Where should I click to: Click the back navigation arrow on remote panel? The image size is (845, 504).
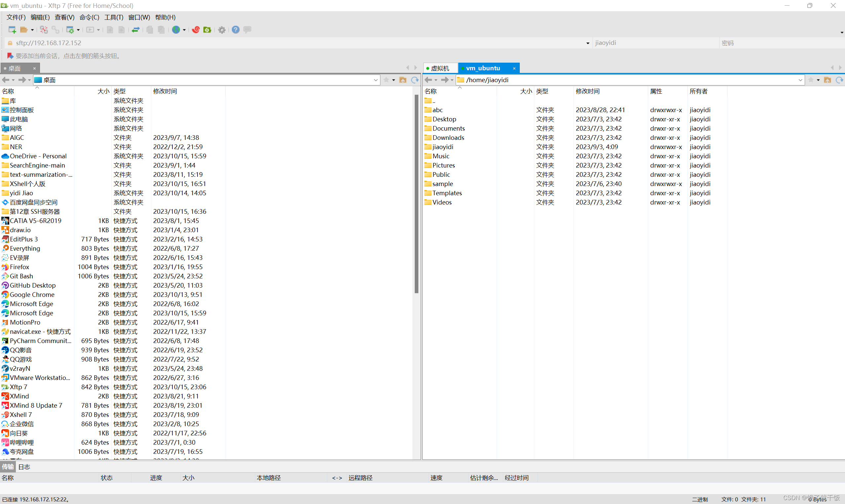pos(426,80)
